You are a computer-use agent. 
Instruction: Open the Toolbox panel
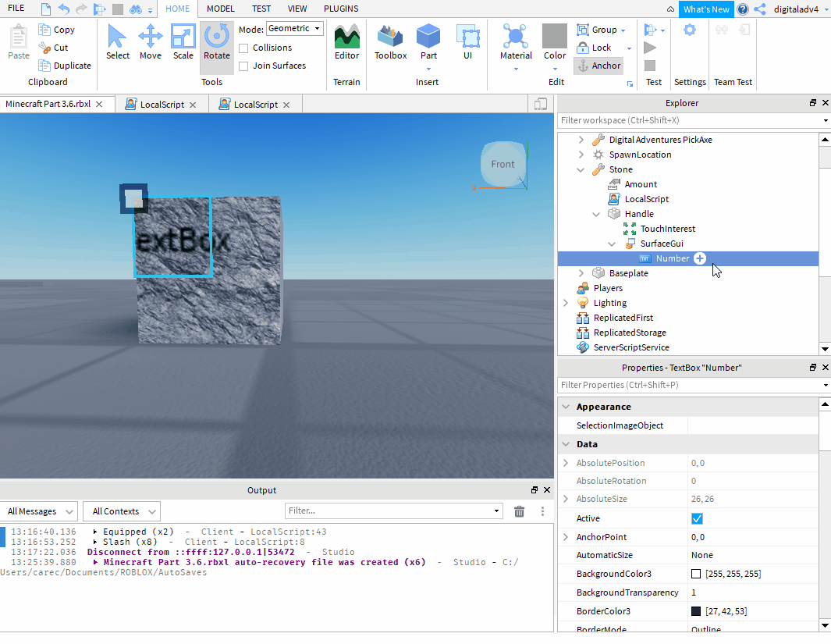(391, 42)
